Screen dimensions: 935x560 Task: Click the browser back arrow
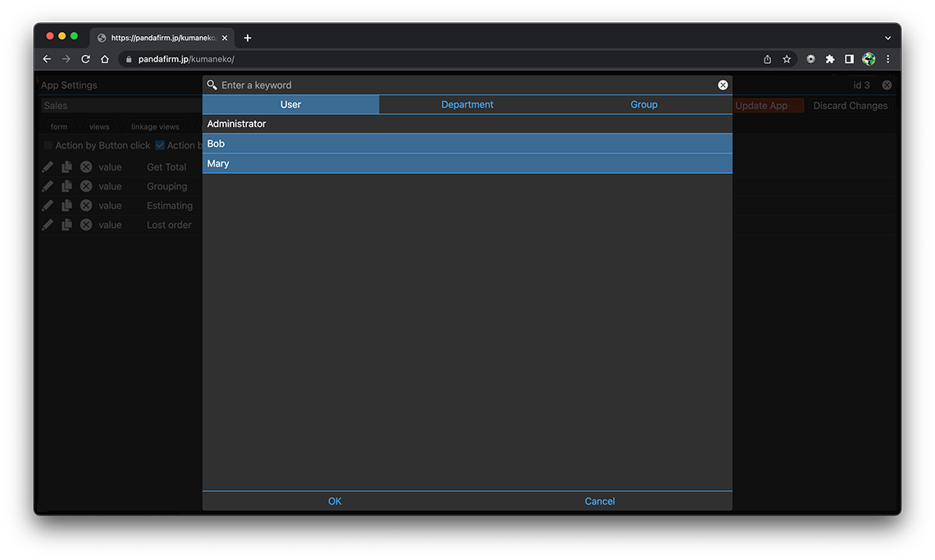47,59
